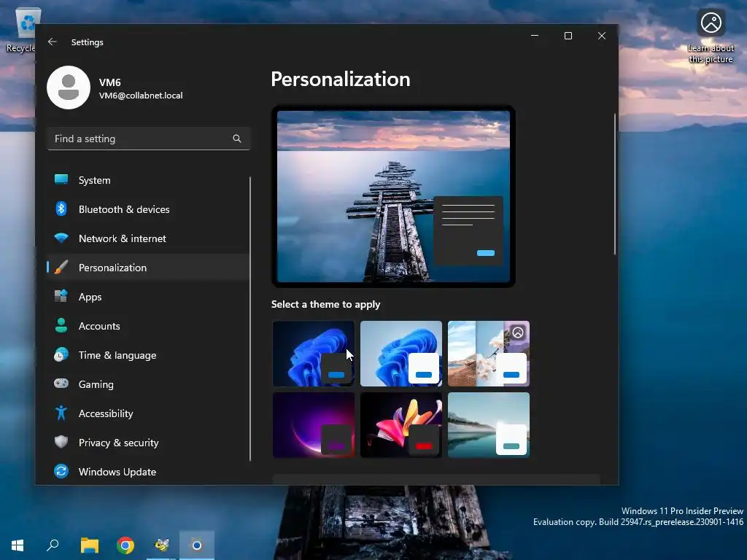Image resolution: width=747 pixels, height=560 pixels.
Task: Click the back arrow in Settings
Action: (x=53, y=42)
